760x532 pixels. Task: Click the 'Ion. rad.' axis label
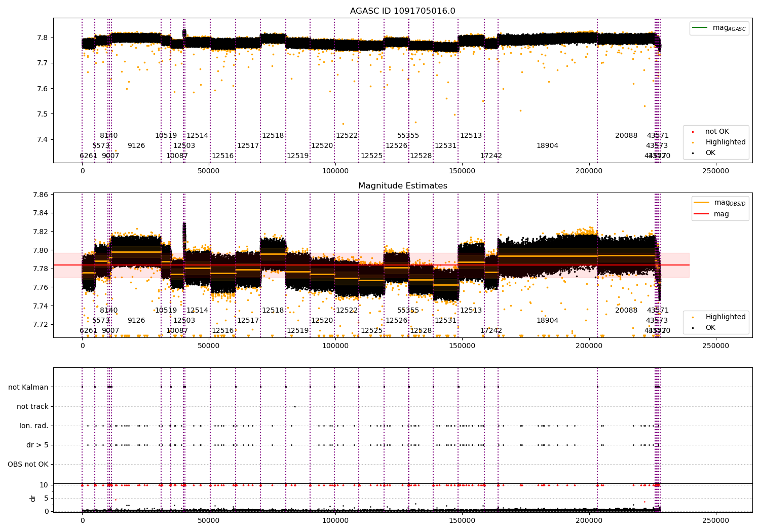coord(34,426)
